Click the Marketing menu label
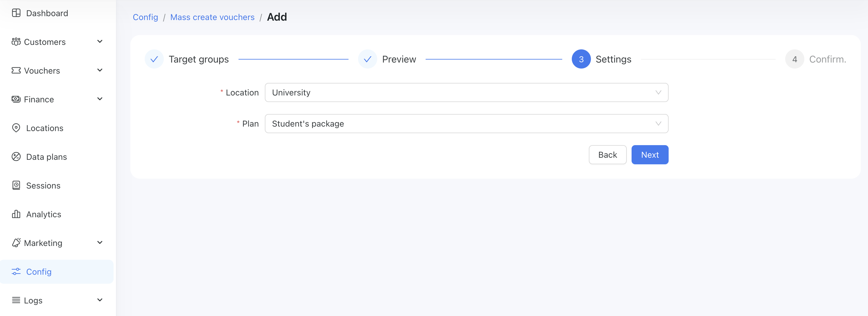 [43, 243]
